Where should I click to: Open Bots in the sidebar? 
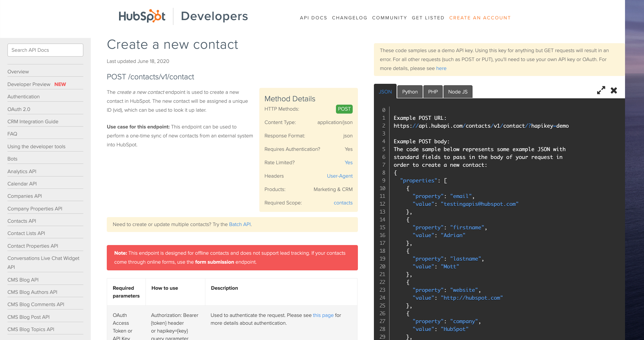(12, 159)
